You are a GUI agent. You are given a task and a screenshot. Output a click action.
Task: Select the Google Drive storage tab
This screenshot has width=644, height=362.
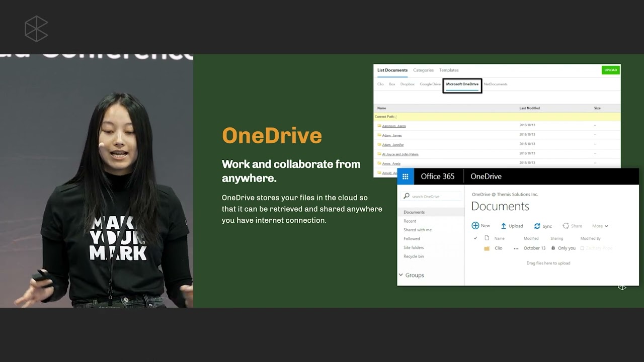(430, 84)
